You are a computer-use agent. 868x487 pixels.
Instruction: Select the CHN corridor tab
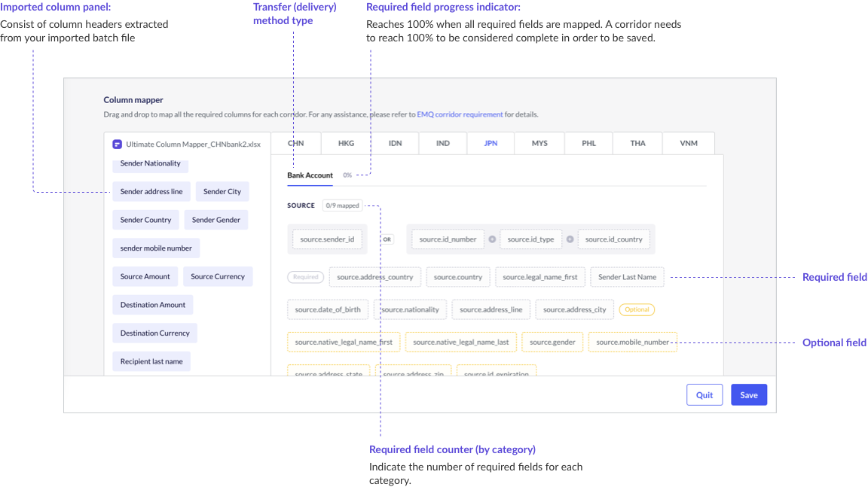pyautogui.click(x=295, y=143)
